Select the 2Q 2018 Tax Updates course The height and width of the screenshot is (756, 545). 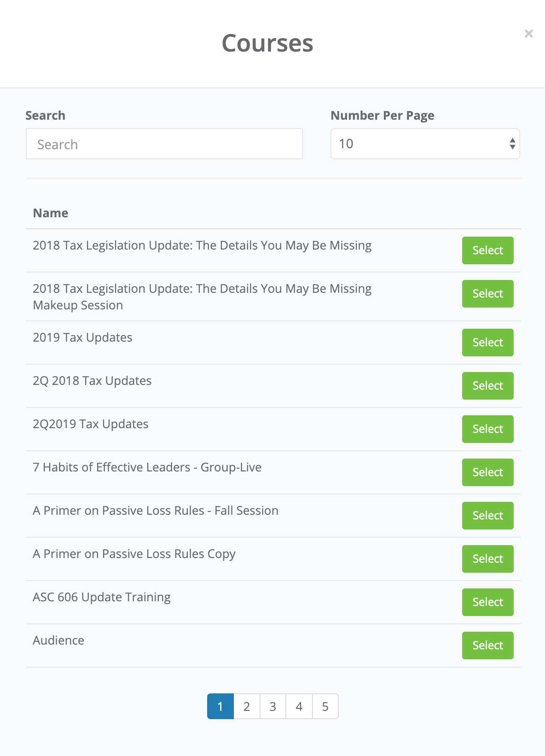488,386
